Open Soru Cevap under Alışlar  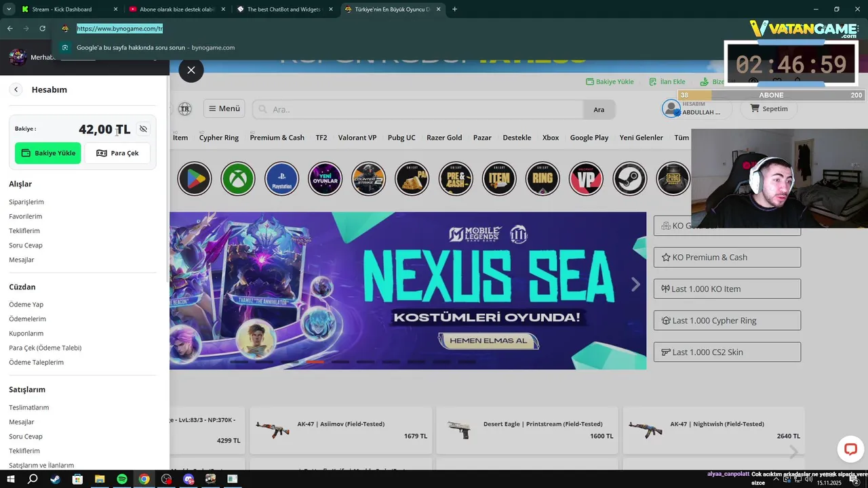coord(26,245)
